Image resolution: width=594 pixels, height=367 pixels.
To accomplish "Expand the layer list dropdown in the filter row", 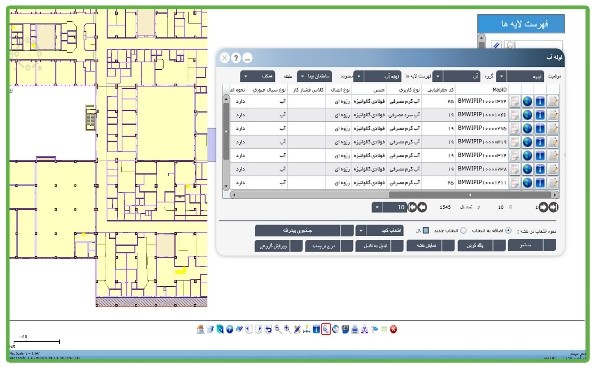I will (x=377, y=76).
